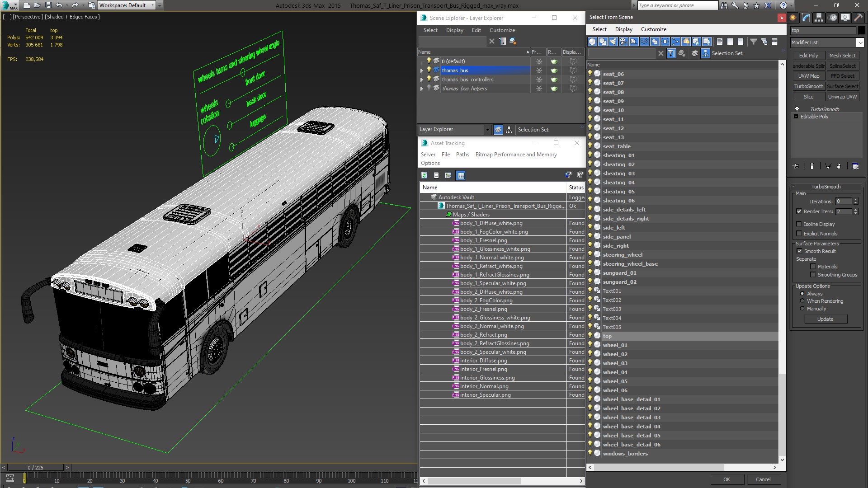
Task: Toggle Smooth Result checkbox
Action: [x=799, y=251]
